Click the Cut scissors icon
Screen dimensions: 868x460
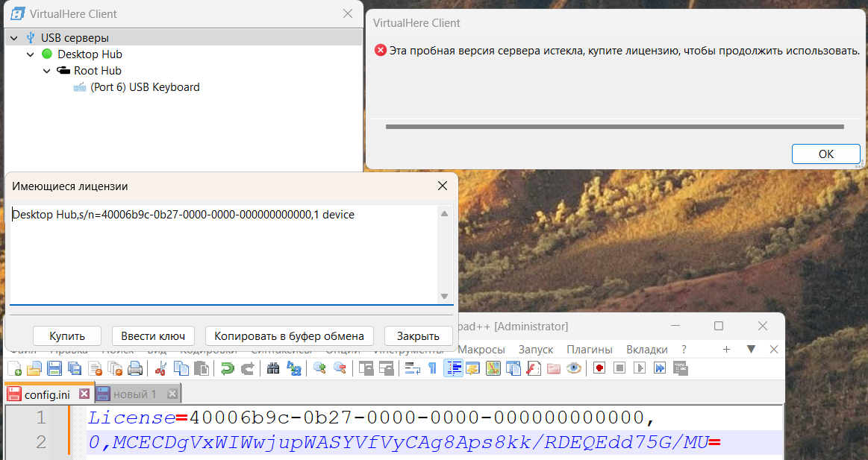tap(160, 368)
